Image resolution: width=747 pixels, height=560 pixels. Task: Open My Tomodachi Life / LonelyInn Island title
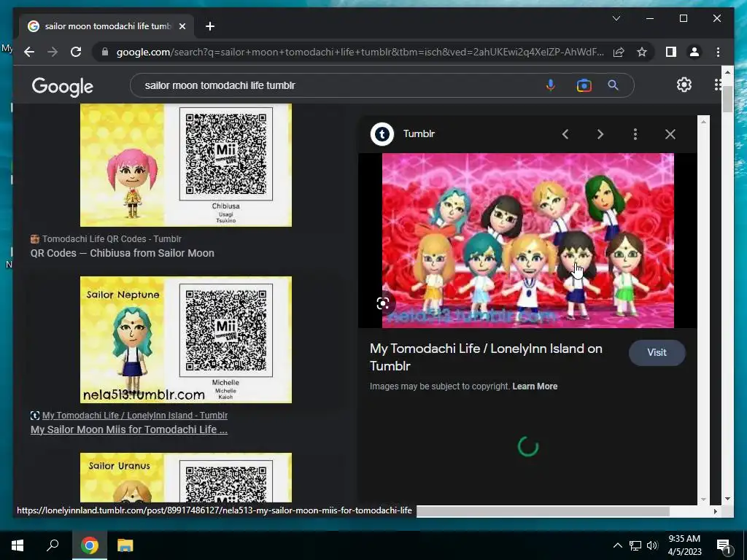(x=486, y=357)
